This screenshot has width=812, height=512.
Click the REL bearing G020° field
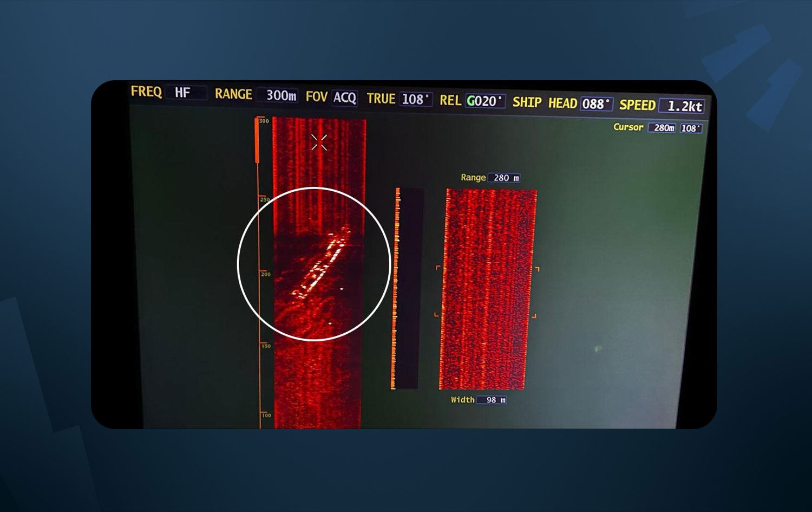tap(484, 101)
